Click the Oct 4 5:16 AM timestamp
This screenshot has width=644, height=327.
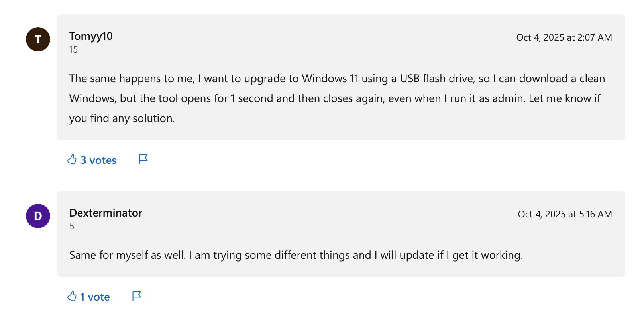click(x=564, y=214)
